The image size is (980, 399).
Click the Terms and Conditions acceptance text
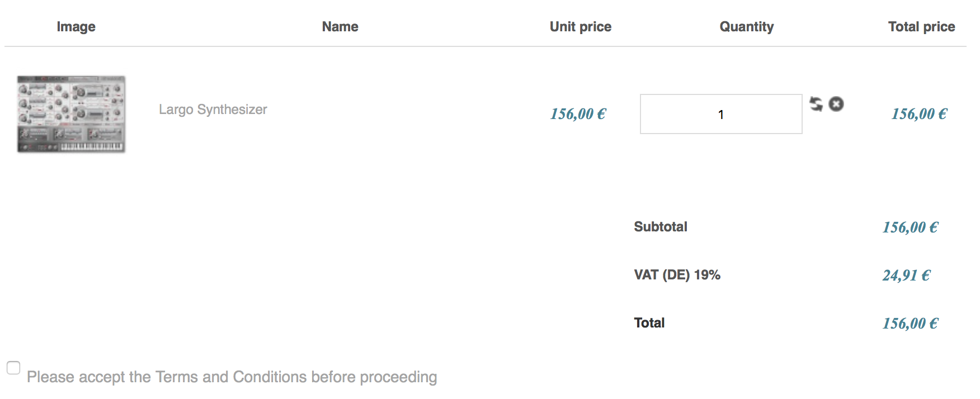point(232,377)
